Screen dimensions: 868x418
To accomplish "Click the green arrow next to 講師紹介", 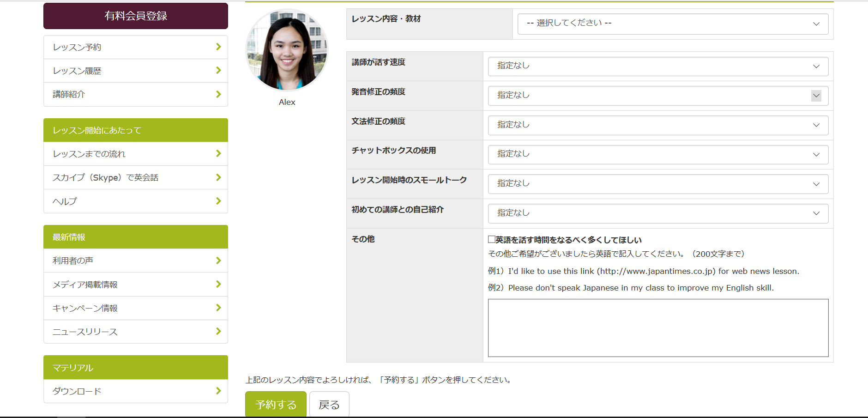I will pos(218,94).
